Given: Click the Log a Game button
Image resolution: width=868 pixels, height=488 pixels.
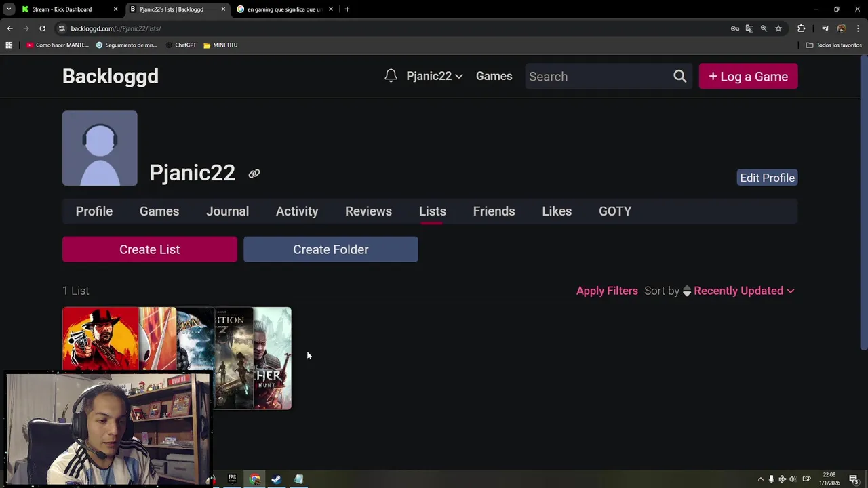Looking at the screenshot, I should (x=748, y=77).
